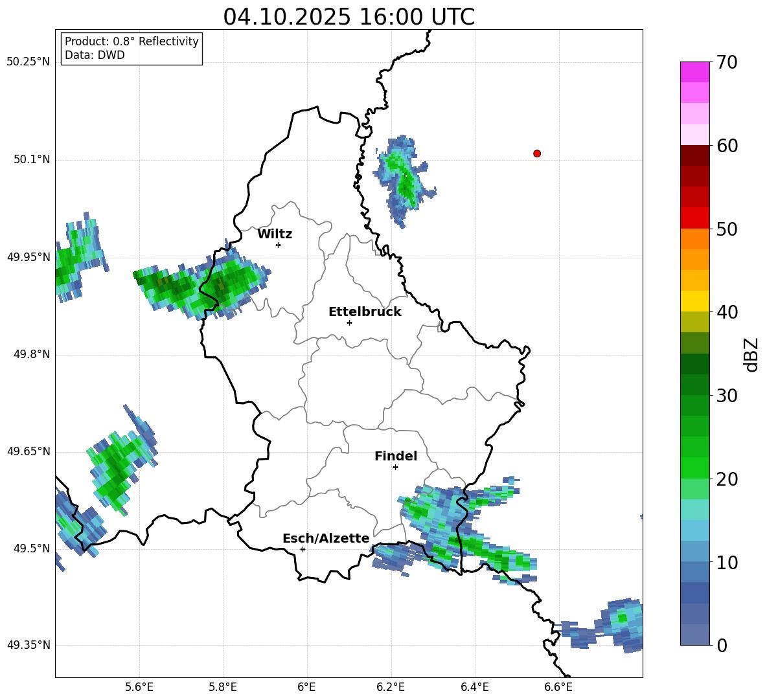767x700 pixels.
Task: Click the 6.6°E longitude label
Action: [558, 687]
